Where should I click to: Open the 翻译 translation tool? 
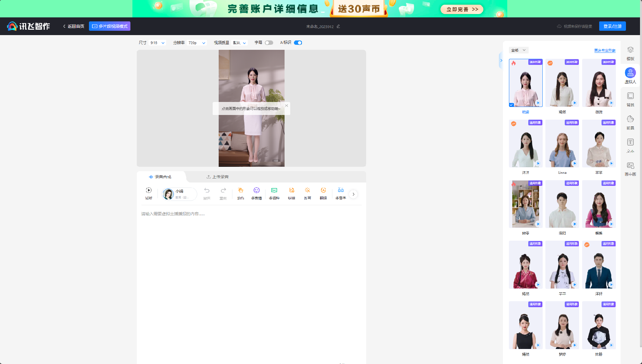[x=323, y=194]
